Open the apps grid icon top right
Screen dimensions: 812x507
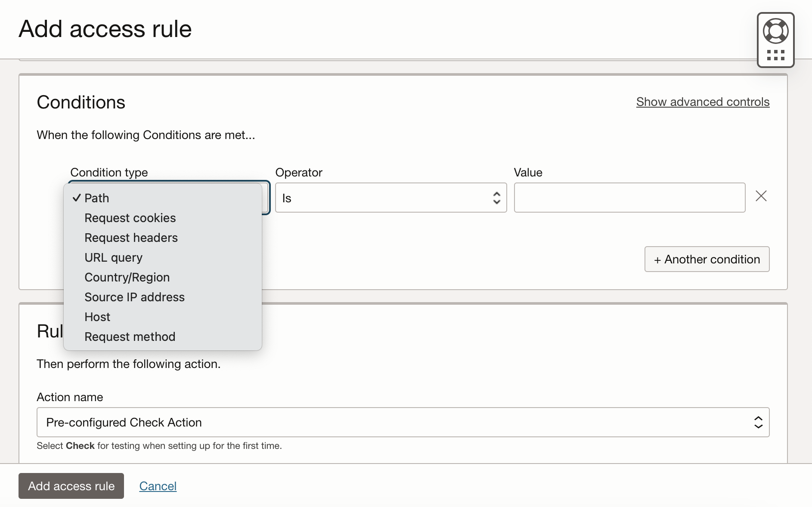click(775, 54)
